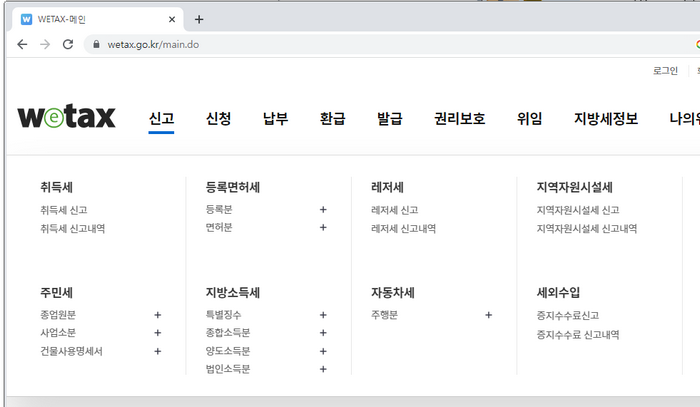Open the 환급 menu

point(333,119)
